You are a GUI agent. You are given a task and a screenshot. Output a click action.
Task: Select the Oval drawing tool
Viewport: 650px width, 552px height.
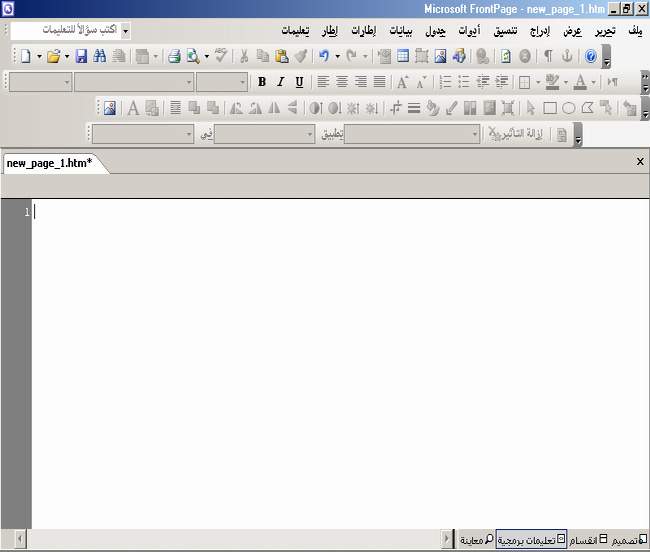click(568, 108)
